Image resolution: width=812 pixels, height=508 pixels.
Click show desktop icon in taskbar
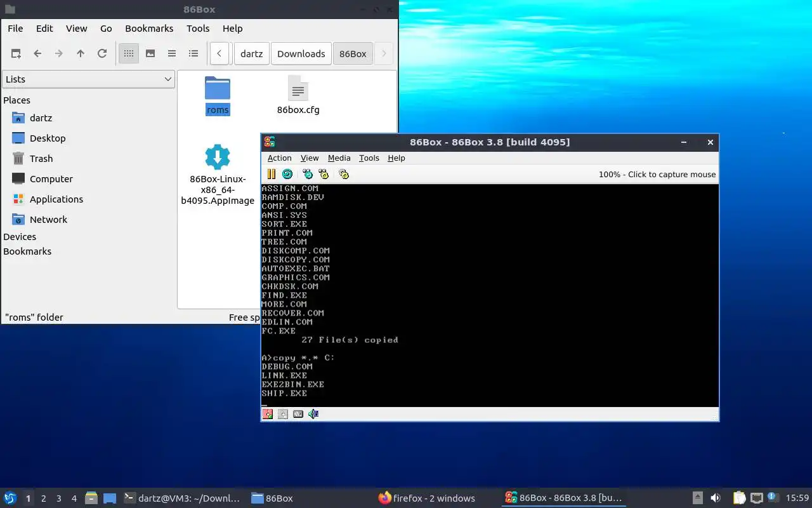(x=110, y=498)
